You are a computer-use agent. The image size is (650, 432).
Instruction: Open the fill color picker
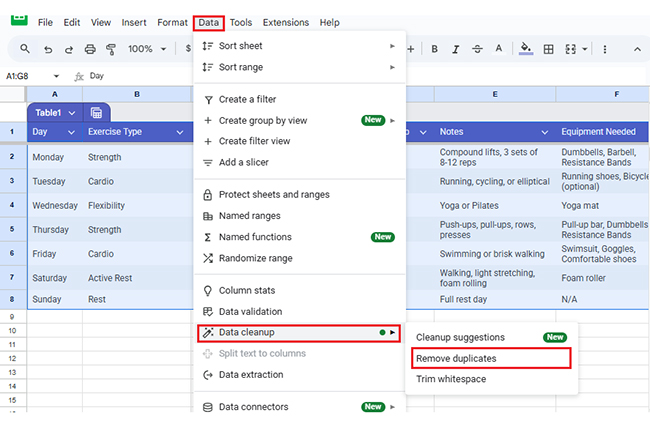point(526,49)
